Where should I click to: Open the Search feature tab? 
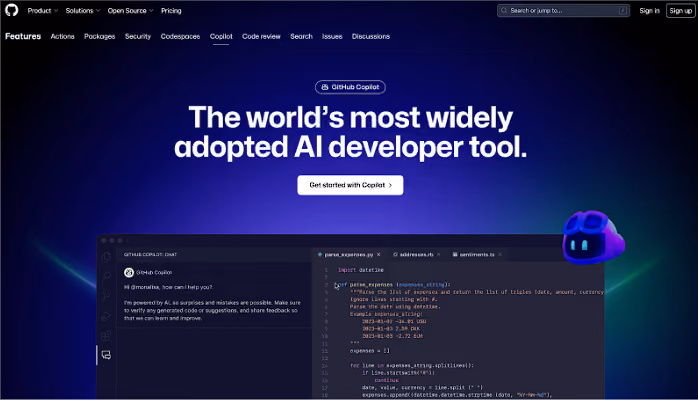301,36
